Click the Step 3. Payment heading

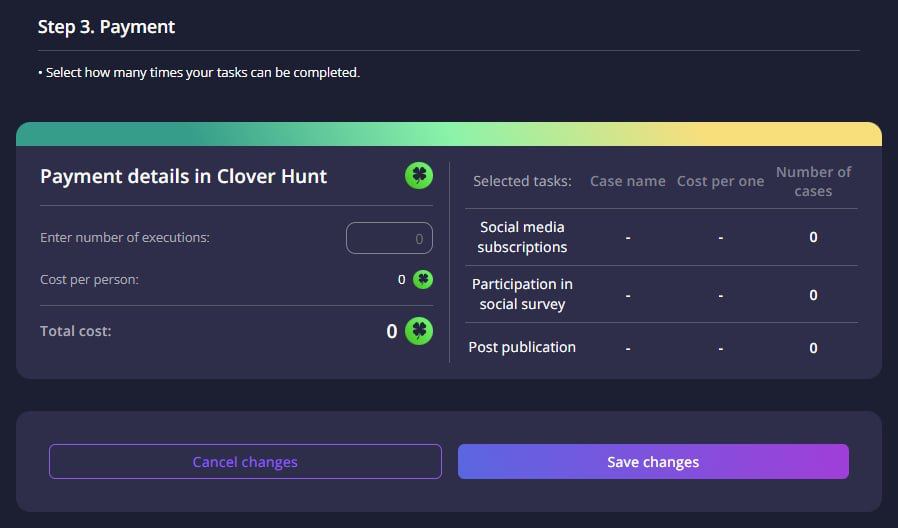(106, 27)
